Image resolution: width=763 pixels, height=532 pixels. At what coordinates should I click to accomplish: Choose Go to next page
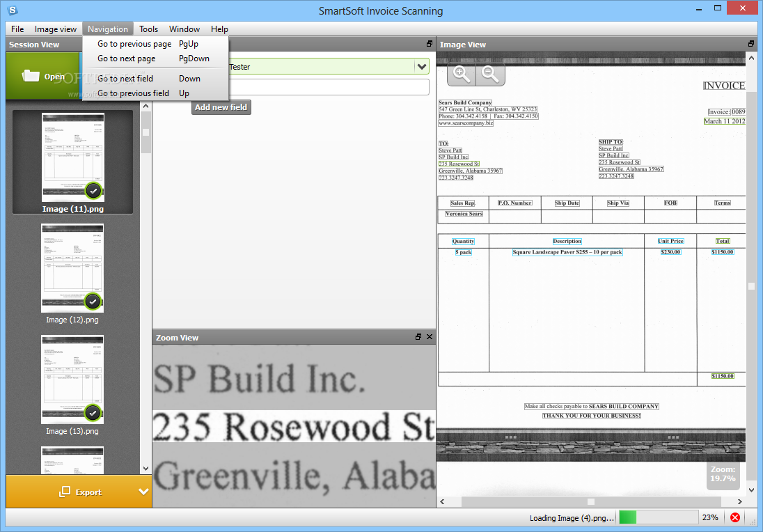click(x=155, y=58)
